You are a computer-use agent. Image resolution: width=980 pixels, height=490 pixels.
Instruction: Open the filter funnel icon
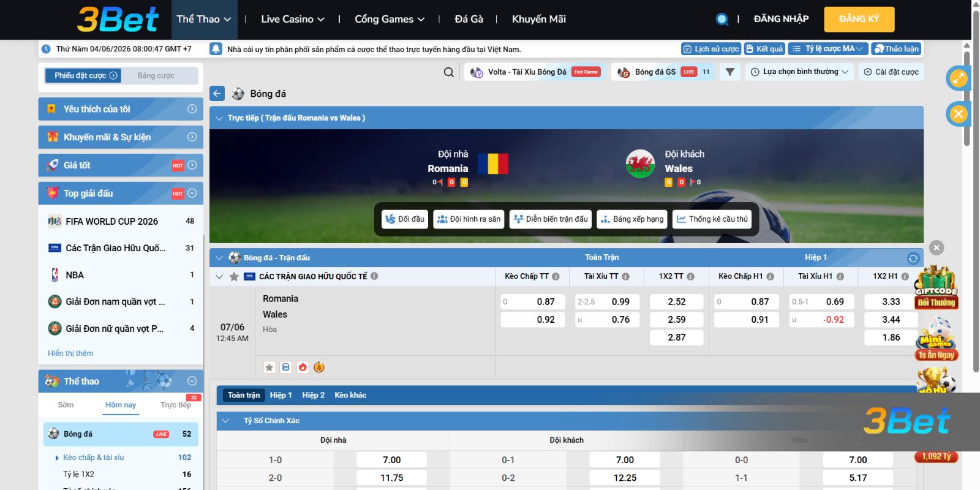729,72
